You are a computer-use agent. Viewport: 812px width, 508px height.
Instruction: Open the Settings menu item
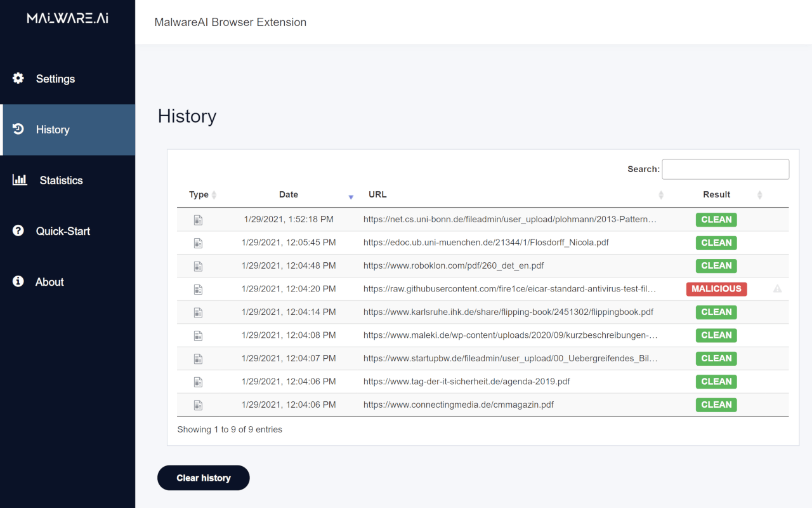tap(67, 79)
